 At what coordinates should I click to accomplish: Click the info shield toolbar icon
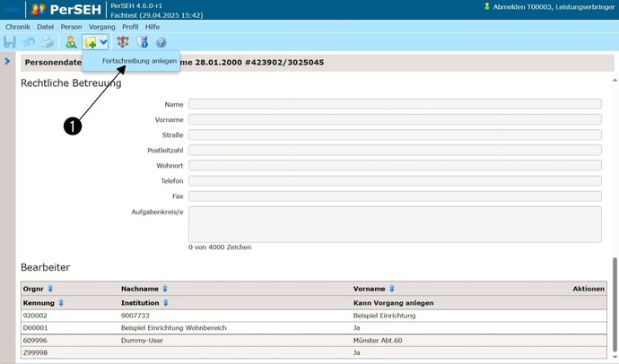[143, 42]
